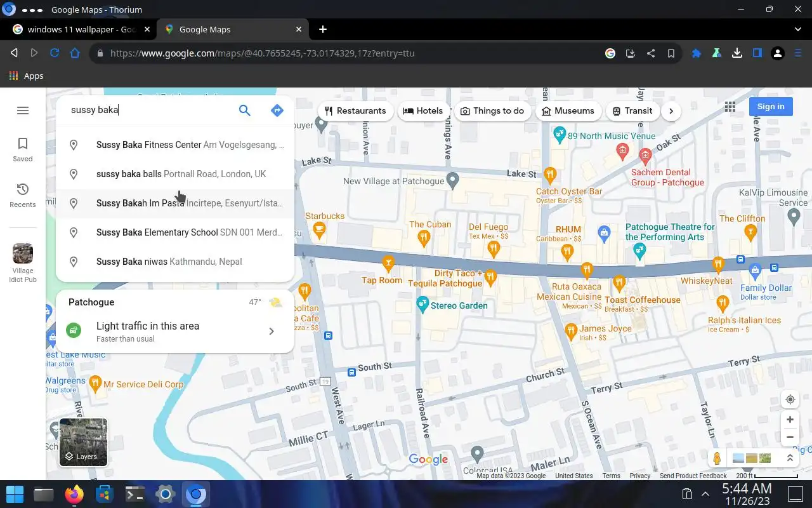Filter map by Museums chip

pos(568,110)
